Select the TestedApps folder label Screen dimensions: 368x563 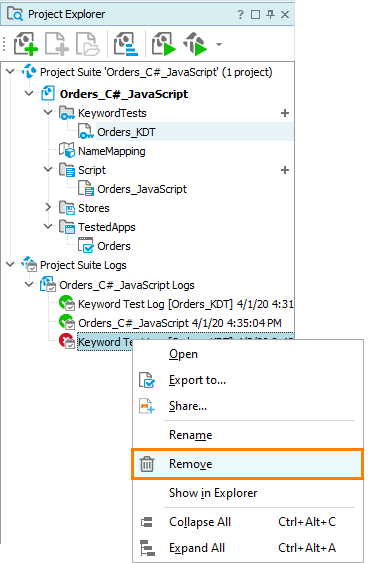(107, 227)
